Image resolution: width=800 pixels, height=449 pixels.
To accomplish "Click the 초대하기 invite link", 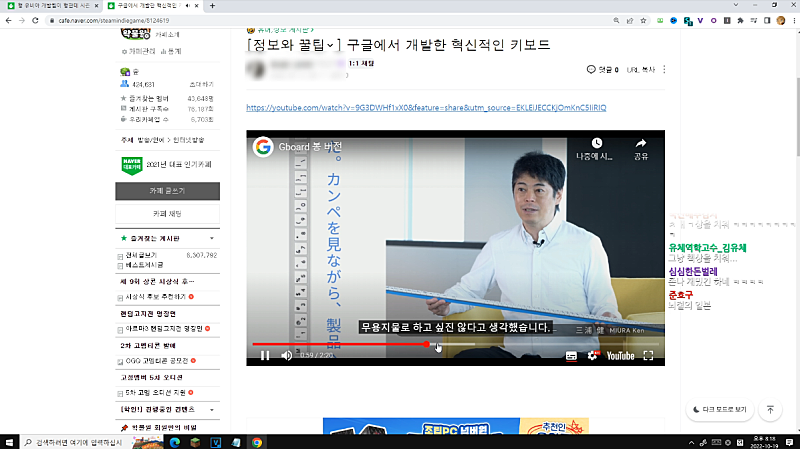I will pyautogui.click(x=201, y=84).
